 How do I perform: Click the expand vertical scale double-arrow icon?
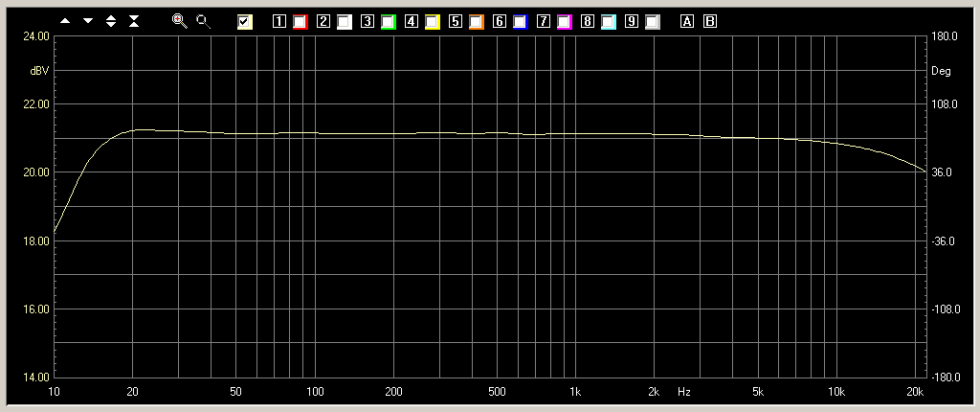[111, 21]
